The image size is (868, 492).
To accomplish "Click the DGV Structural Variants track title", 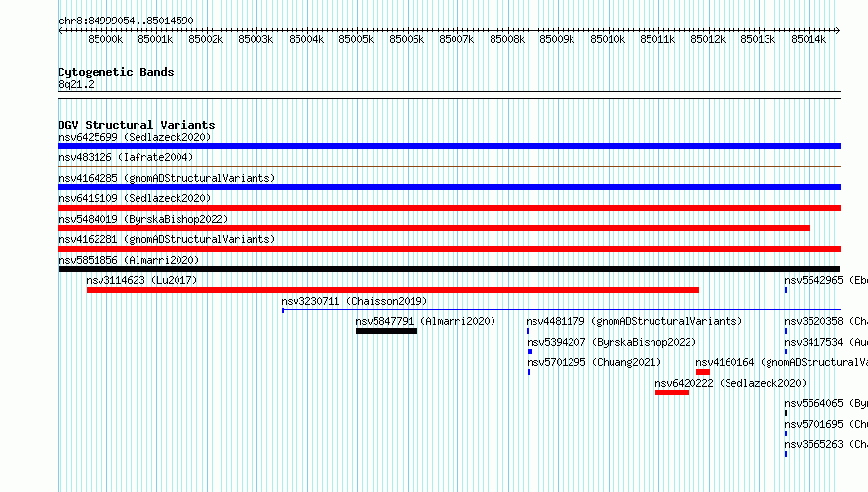I will tap(137, 125).
